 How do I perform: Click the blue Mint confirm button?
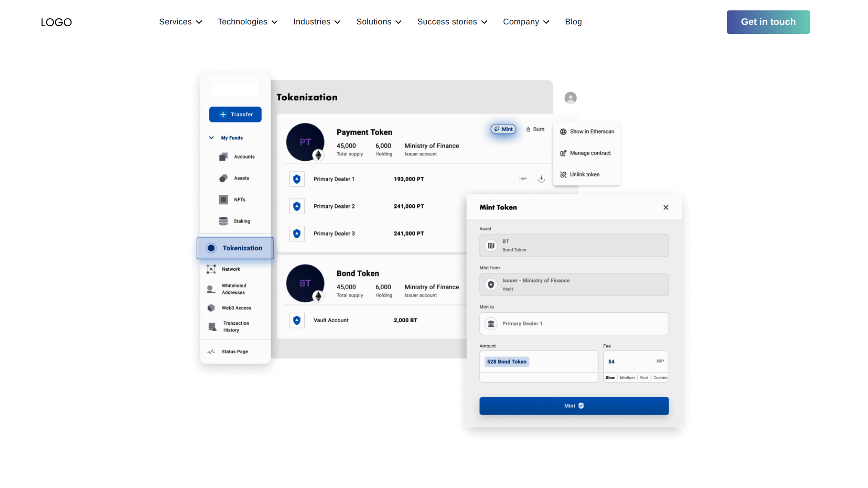pyautogui.click(x=574, y=406)
